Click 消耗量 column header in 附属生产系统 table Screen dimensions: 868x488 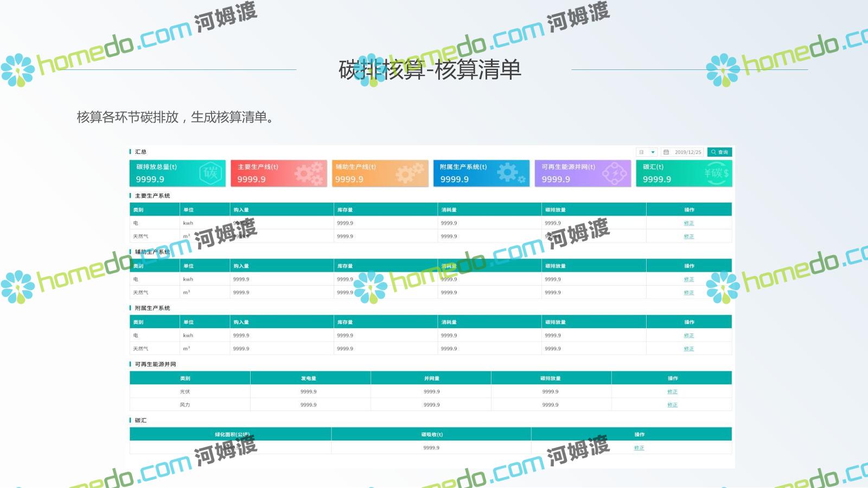pos(449,323)
